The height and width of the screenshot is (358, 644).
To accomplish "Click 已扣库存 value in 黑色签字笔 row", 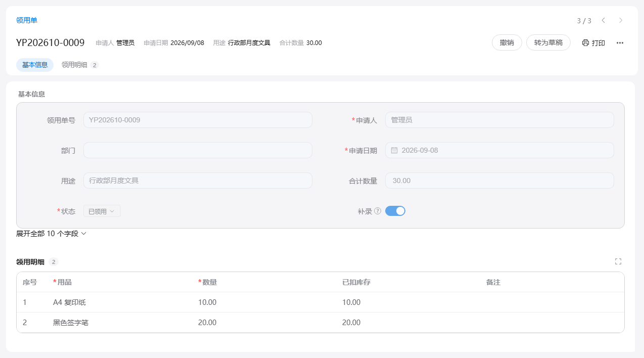I will [351, 323].
